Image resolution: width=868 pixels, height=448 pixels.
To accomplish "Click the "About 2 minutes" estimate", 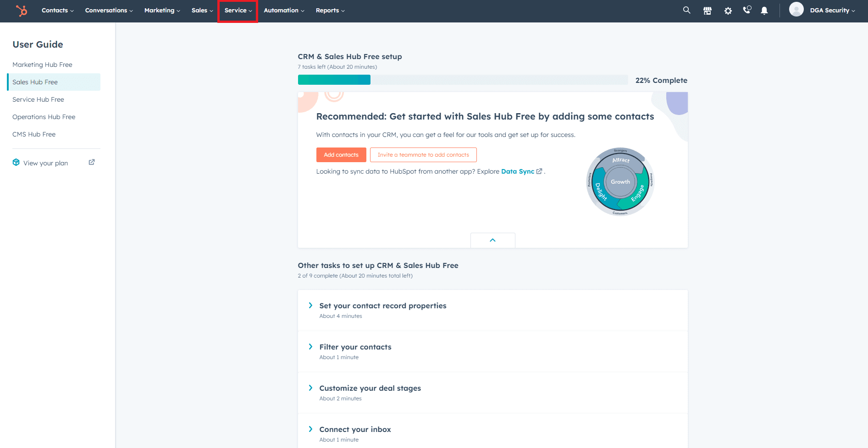I will click(x=340, y=399).
